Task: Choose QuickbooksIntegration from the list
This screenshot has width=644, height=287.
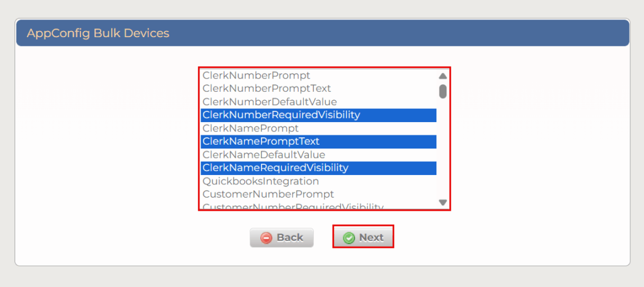Action: coord(260,181)
